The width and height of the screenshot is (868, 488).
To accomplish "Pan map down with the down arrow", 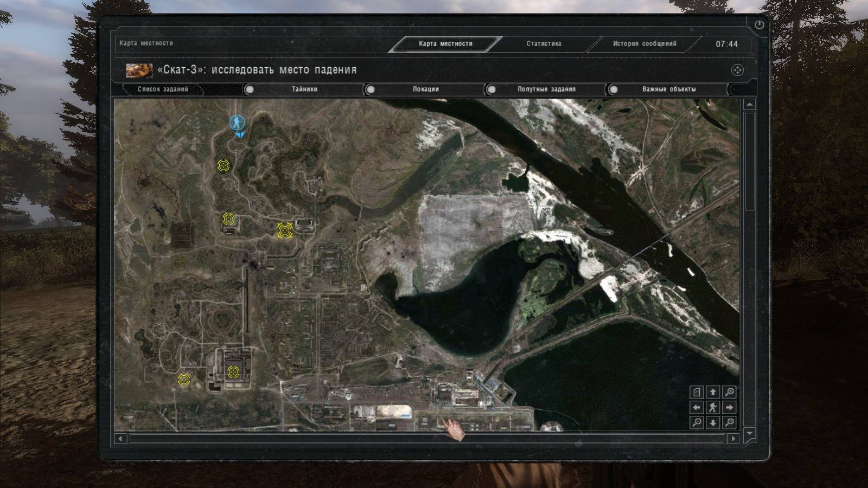I will tap(713, 422).
